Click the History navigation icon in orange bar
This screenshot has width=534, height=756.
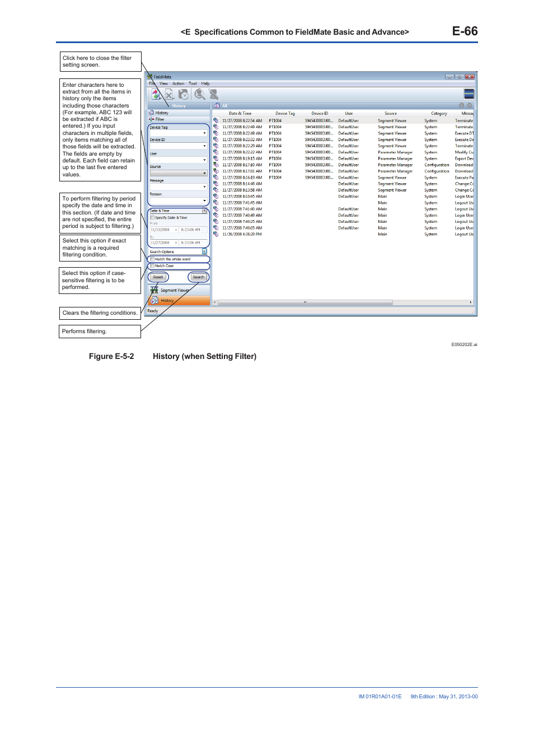(x=154, y=301)
